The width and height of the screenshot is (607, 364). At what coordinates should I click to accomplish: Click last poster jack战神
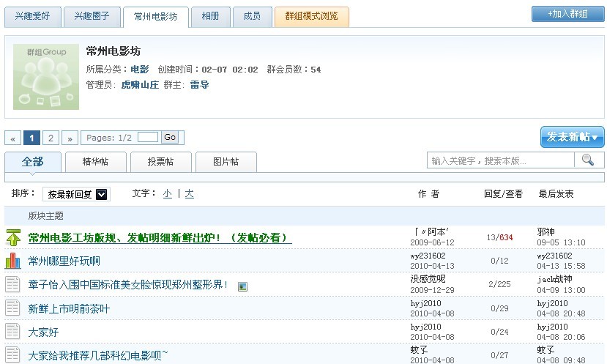click(555, 279)
